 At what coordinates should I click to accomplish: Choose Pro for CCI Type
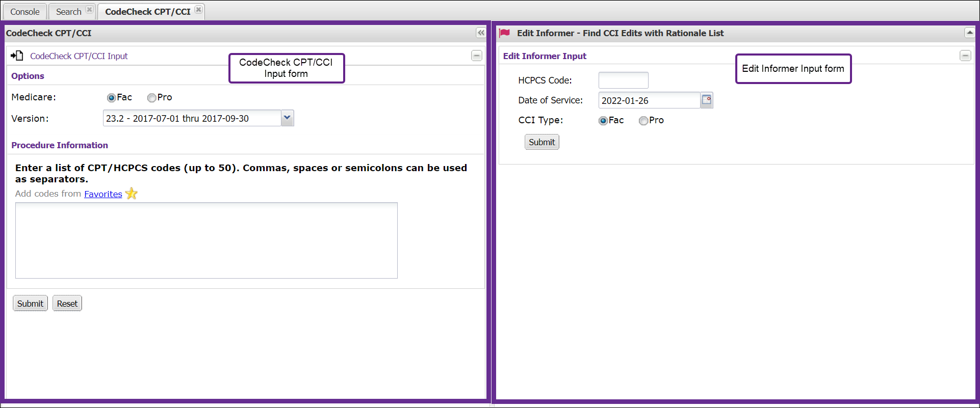[x=643, y=121]
